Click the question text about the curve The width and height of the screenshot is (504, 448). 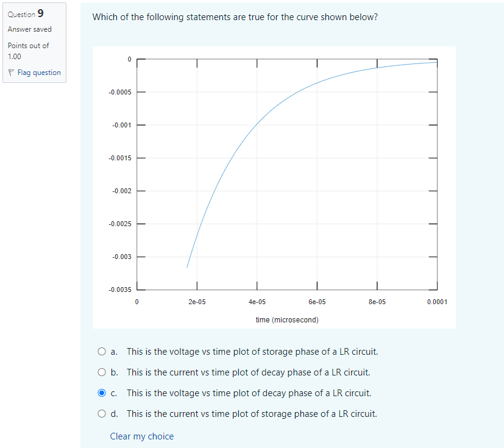237,17
